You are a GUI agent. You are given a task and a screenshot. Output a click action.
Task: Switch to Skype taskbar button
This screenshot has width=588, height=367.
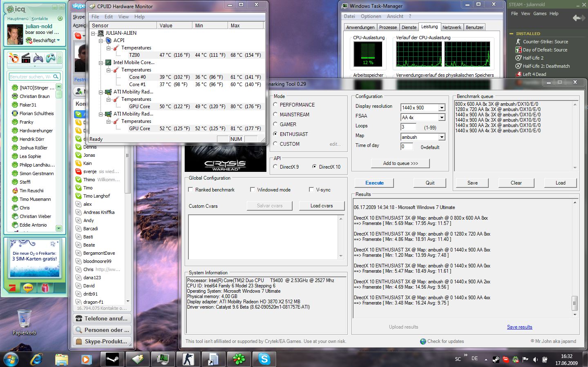tap(264, 359)
